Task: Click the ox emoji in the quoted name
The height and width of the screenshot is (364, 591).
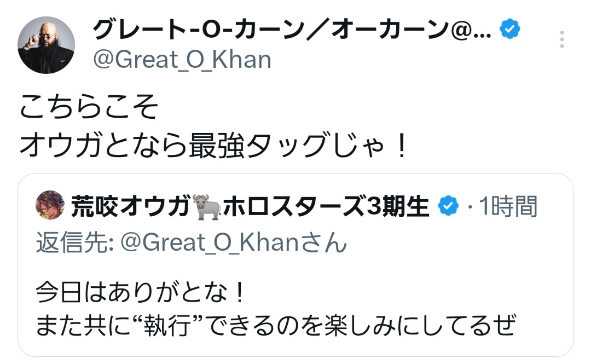Action: [207, 207]
